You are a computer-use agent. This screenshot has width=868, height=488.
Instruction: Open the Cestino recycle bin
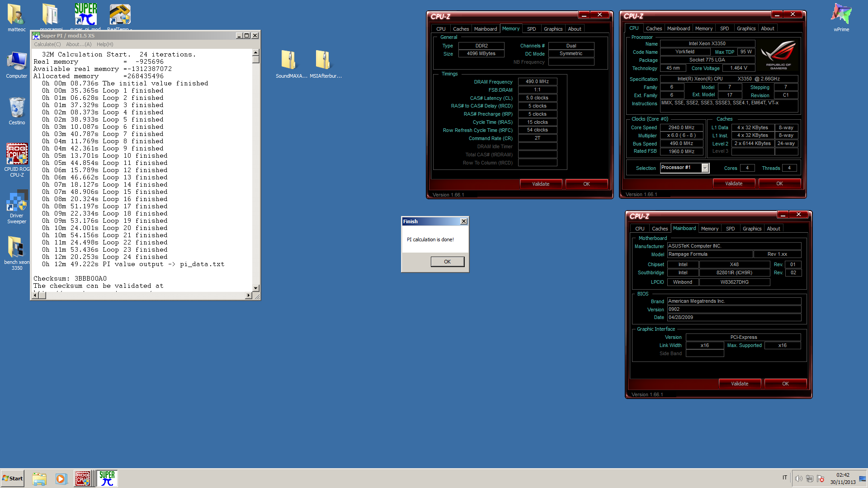(17, 111)
